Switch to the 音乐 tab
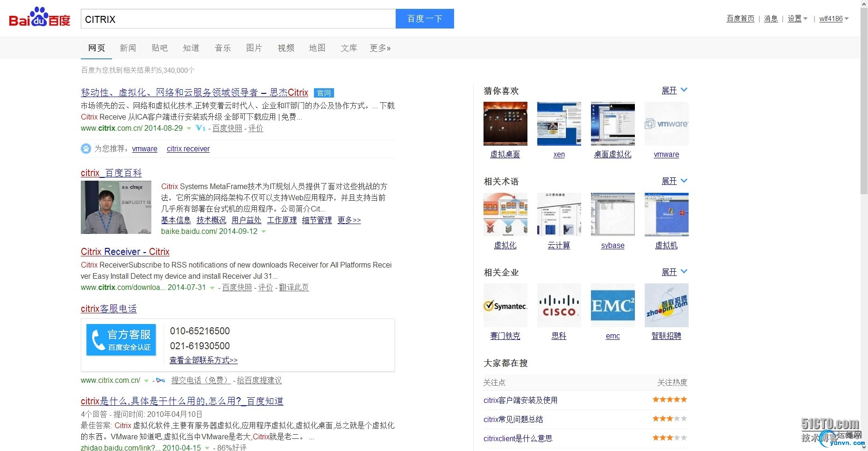Image resolution: width=868 pixels, height=451 pixels. coord(223,48)
